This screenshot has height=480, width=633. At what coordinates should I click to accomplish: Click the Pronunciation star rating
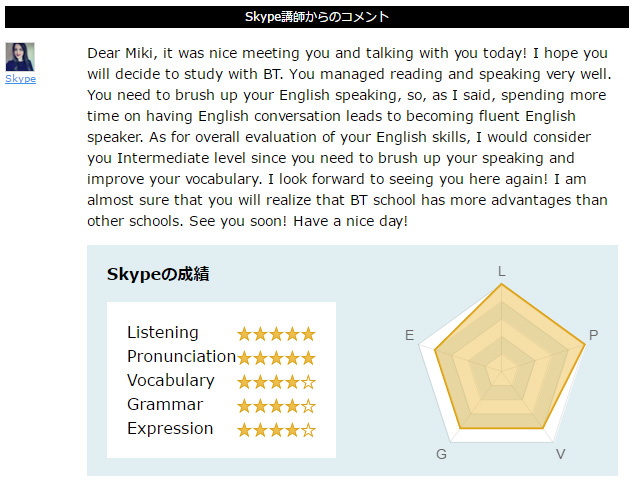click(276, 358)
